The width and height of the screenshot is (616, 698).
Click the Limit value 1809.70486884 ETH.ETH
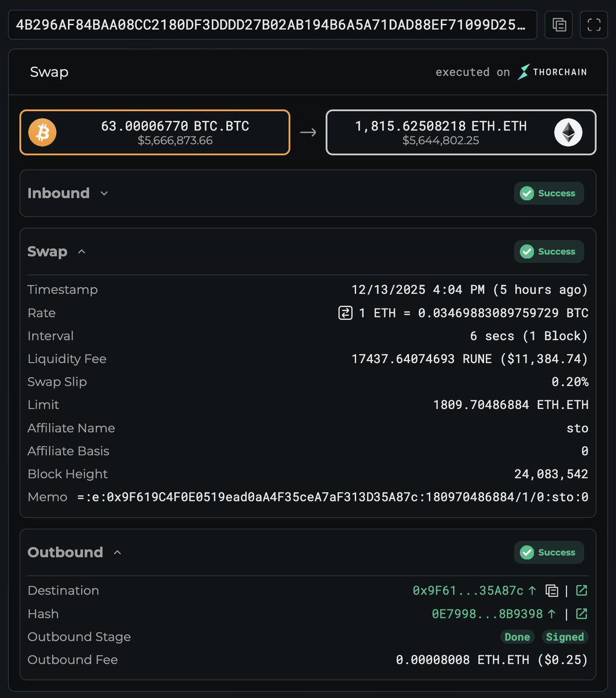(511, 405)
